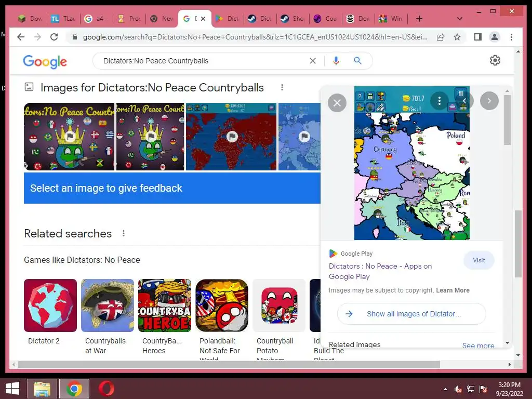The width and height of the screenshot is (532, 399).
Task: Open the Chrome profile avatar menu
Action: tap(495, 37)
